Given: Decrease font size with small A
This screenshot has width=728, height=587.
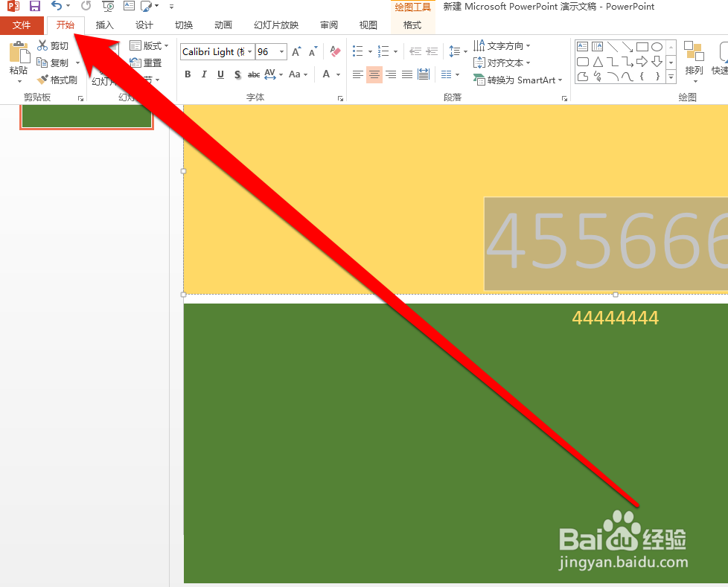Looking at the screenshot, I should pyautogui.click(x=313, y=51).
